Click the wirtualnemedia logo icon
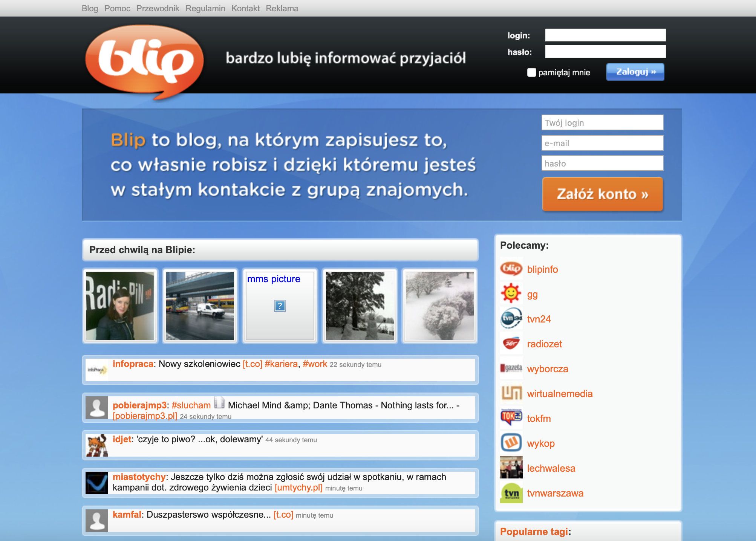 511,393
